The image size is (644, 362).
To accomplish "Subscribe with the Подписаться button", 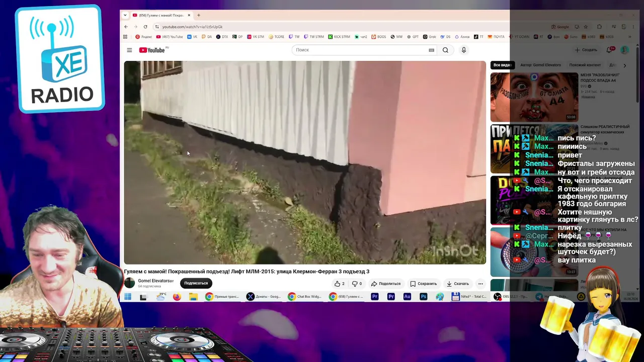I will [196, 283].
